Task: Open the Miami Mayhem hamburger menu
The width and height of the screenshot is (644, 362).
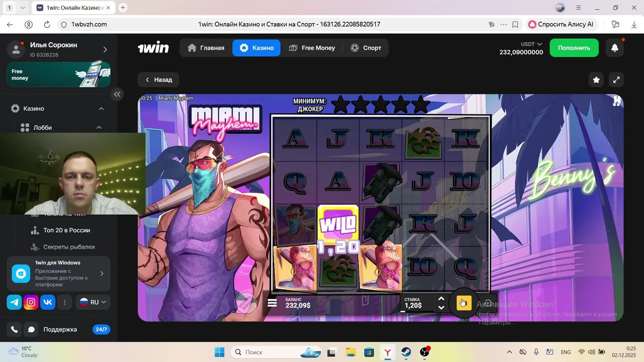Action: (272, 303)
